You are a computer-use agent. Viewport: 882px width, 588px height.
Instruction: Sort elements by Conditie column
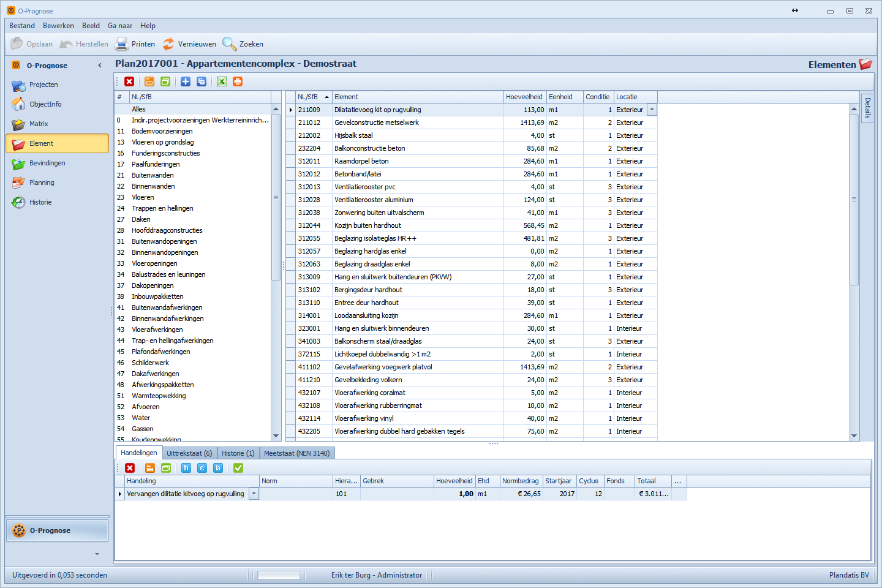point(598,97)
